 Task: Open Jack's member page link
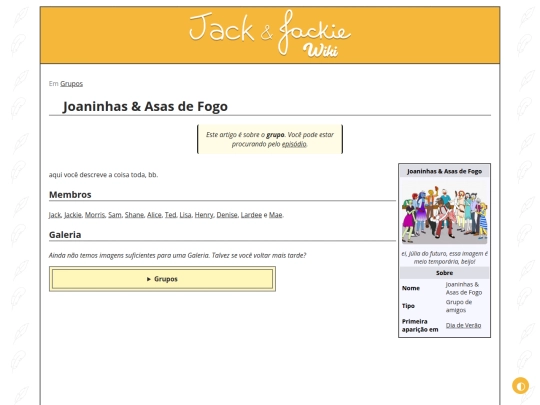click(x=54, y=215)
